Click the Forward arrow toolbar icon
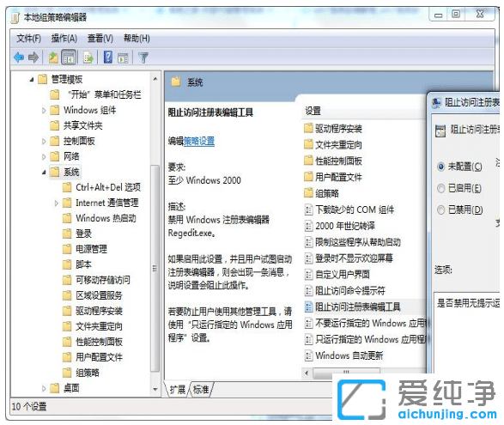The width and height of the screenshot is (504, 425). 33,58
